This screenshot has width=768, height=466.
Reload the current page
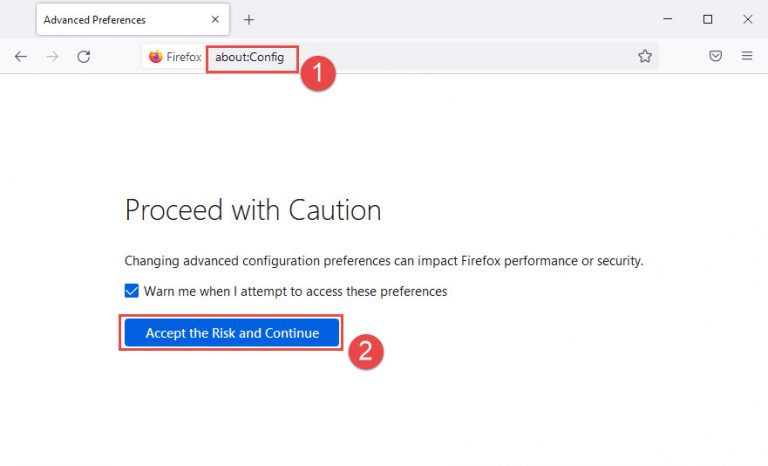(x=84, y=56)
